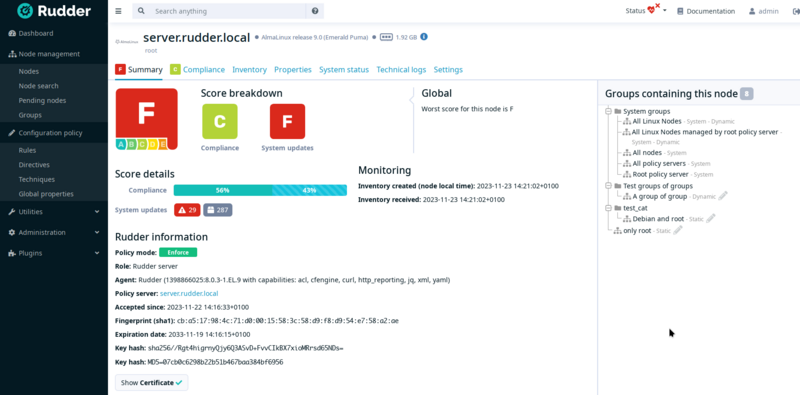Open Techniques in the sidebar

[x=54, y=179]
